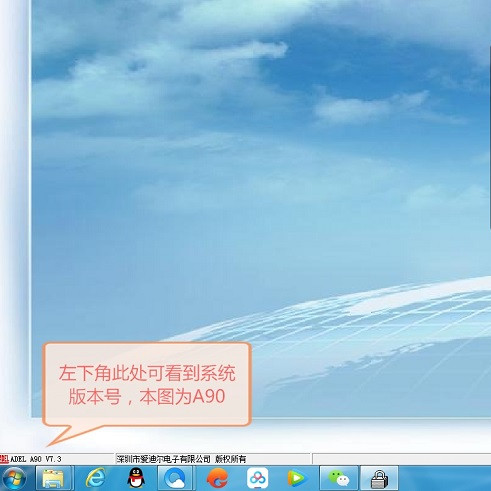Click the empty taskbar area beside the padlock

[445, 479]
